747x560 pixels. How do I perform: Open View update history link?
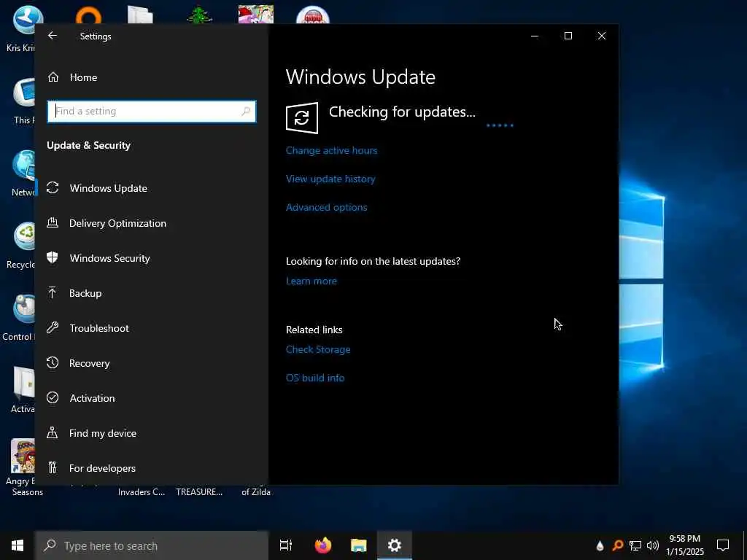coord(330,179)
